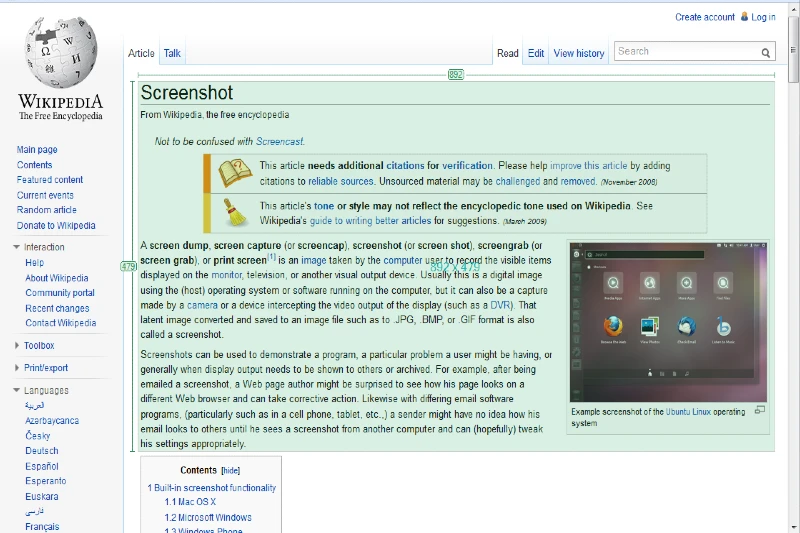Hide the Contents table of contents
This screenshot has width=800, height=533.
tap(231, 470)
